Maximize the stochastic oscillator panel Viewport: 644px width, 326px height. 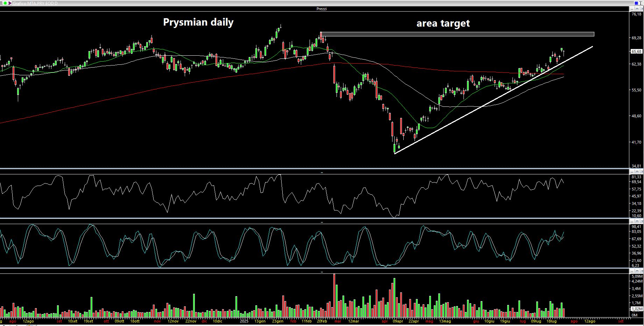point(637,221)
